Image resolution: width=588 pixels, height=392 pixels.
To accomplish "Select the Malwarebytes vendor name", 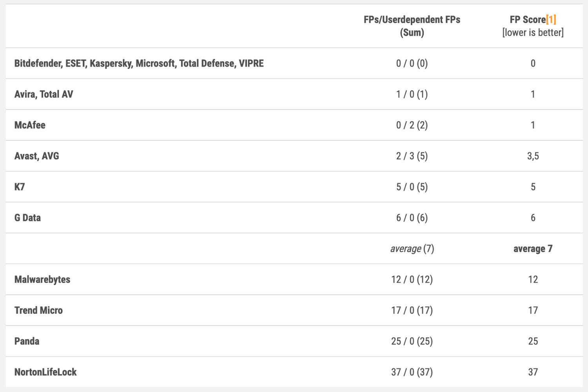I will click(42, 280).
